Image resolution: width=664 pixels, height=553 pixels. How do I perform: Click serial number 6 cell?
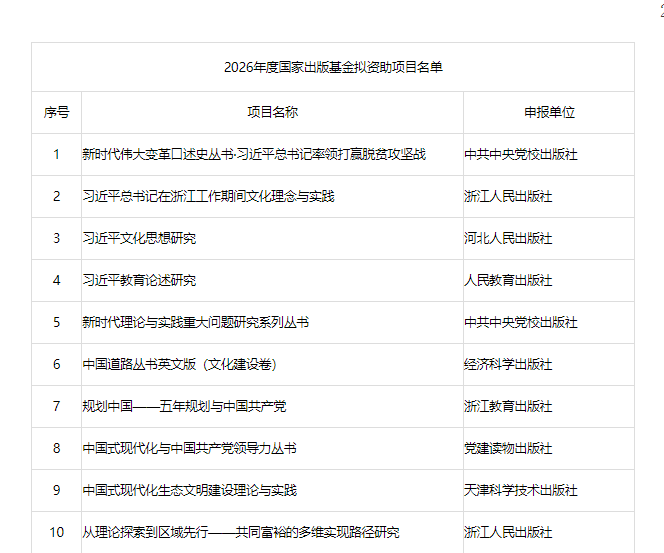(x=56, y=364)
